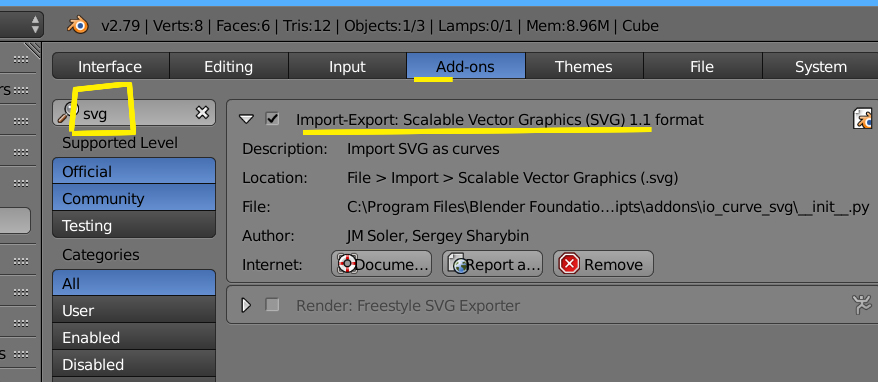Expand the Freestyle SVG Exporter entry

(x=246, y=305)
